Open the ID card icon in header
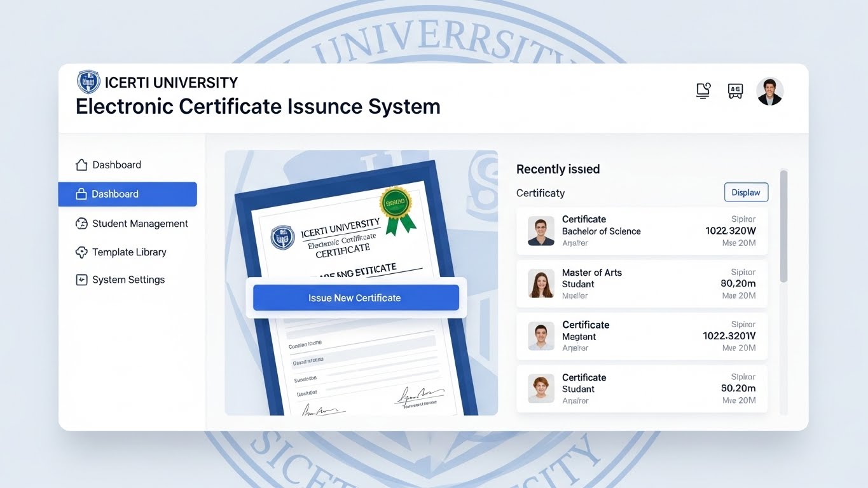Screen dimensions: 868x488 (x=735, y=91)
